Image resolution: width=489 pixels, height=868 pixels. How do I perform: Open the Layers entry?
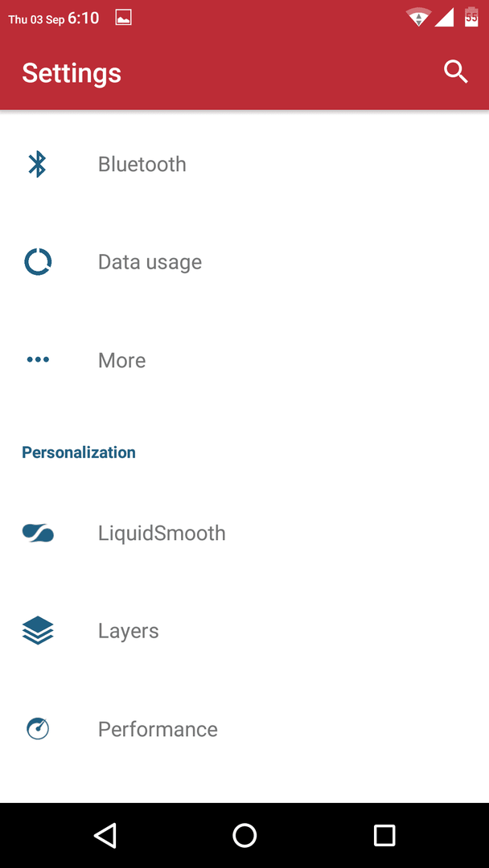[244, 631]
